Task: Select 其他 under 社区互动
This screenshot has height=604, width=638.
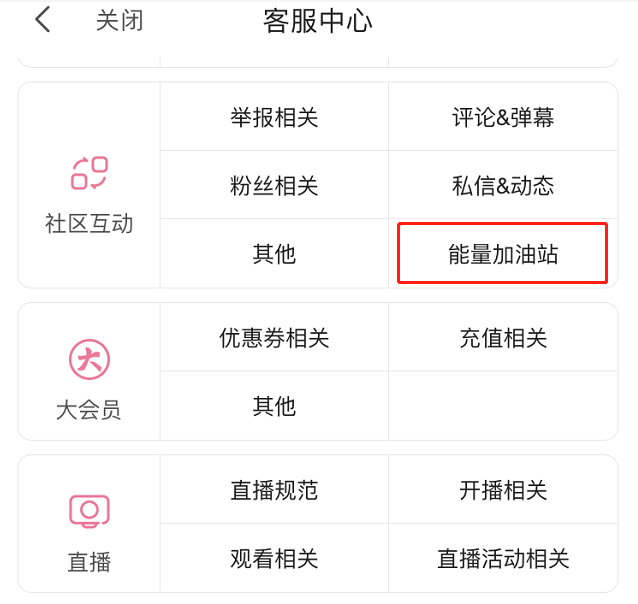Action: tap(274, 254)
